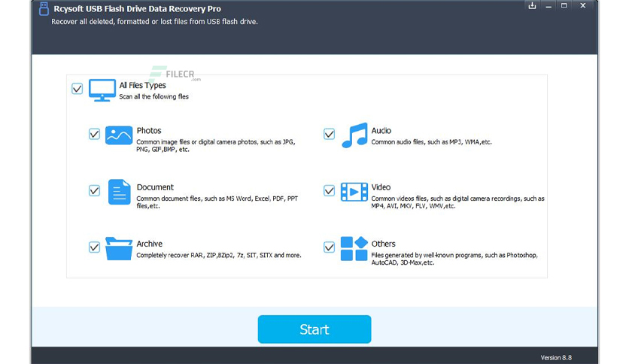Toggle the Photos checkbox

tap(94, 134)
